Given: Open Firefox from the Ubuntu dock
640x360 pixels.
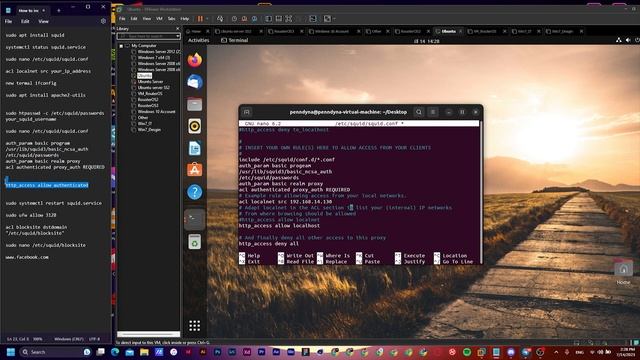Looking at the screenshot, I should [x=195, y=60].
